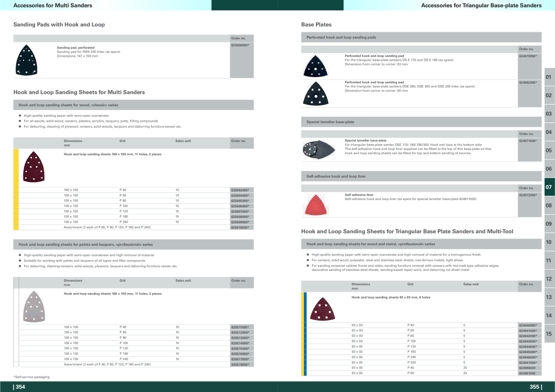Click the 'Self-adhesive liner' product title

(x=359, y=195)
